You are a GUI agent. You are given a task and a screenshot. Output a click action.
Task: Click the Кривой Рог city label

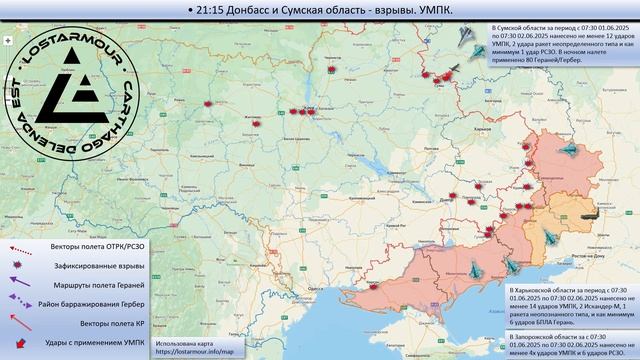pyautogui.click(x=396, y=226)
